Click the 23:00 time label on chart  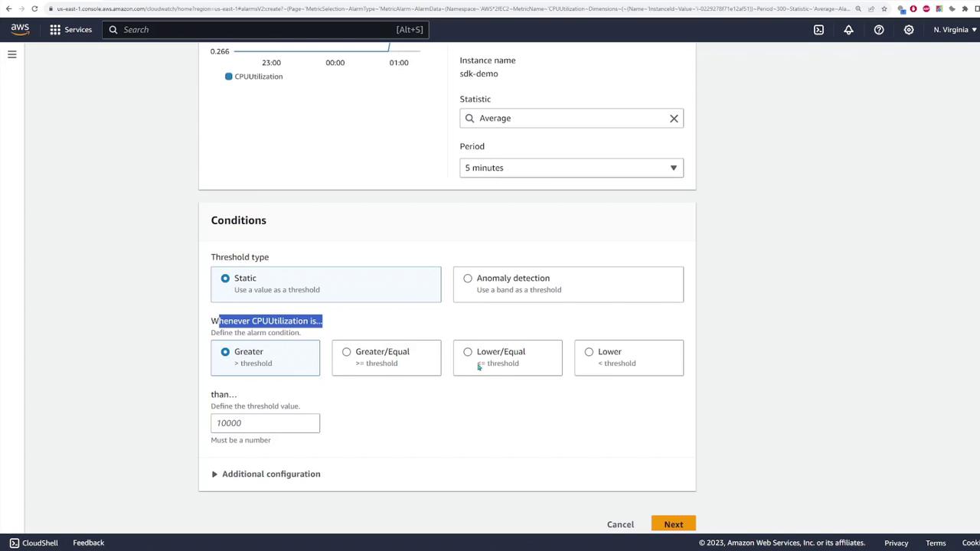(x=271, y=63)
